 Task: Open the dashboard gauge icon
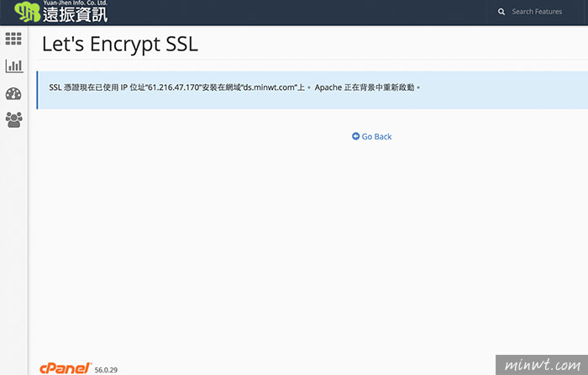pos(13,93)
